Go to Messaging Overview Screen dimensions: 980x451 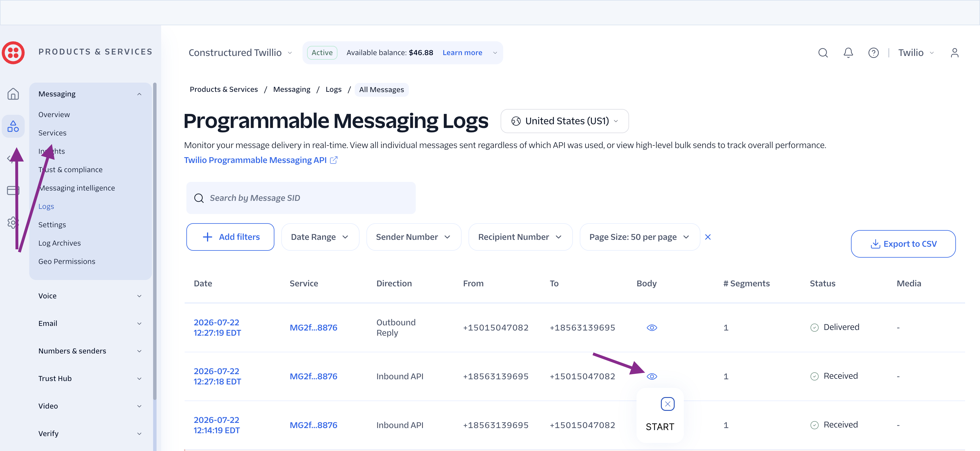click(54, 114)
